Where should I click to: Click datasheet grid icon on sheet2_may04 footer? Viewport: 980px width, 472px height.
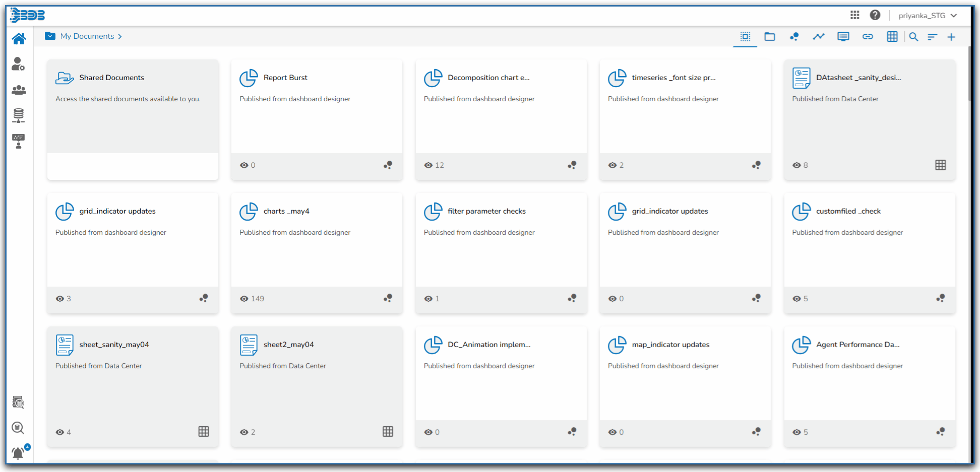[388, 431]
